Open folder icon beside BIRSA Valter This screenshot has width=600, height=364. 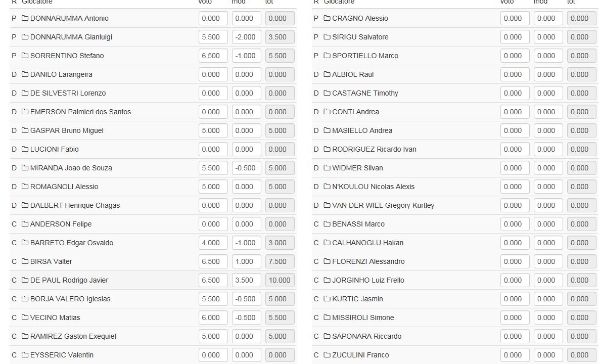[x=25, y=261]
